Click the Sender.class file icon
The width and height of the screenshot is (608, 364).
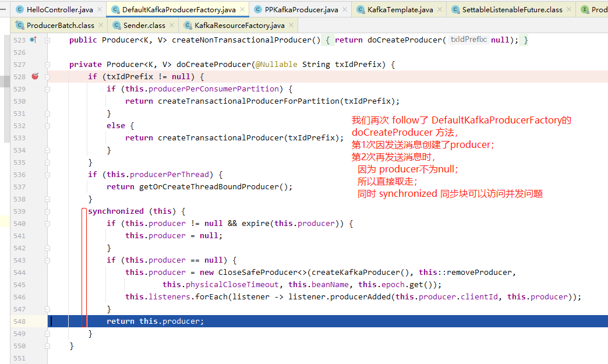point(116,25)
